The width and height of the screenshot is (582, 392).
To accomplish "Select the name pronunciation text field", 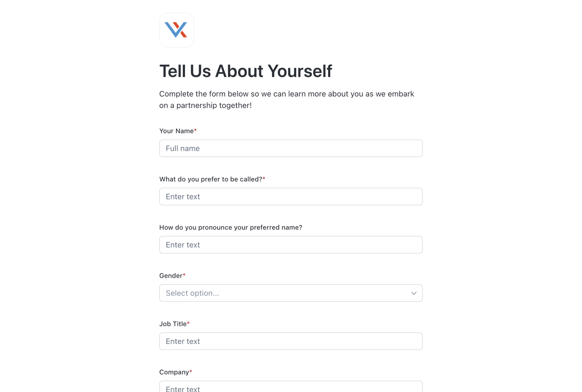I will [x=291, y=245].
